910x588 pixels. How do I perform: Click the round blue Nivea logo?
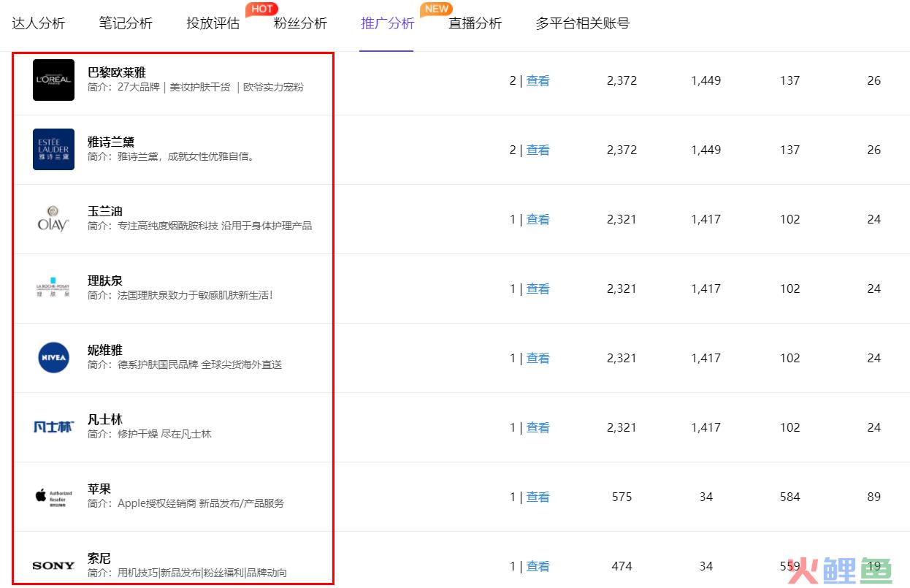53,357
